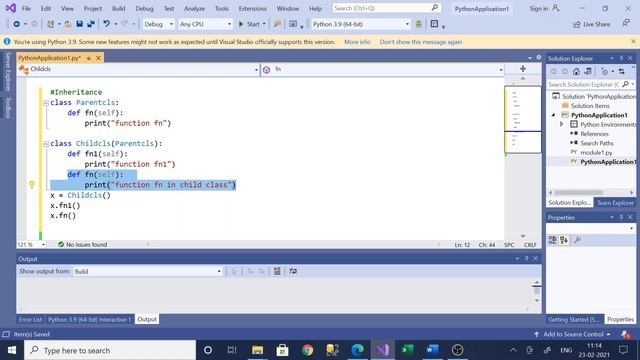
Task: Click the info icon on Python warning bar
Action: (x=7, y=42)
